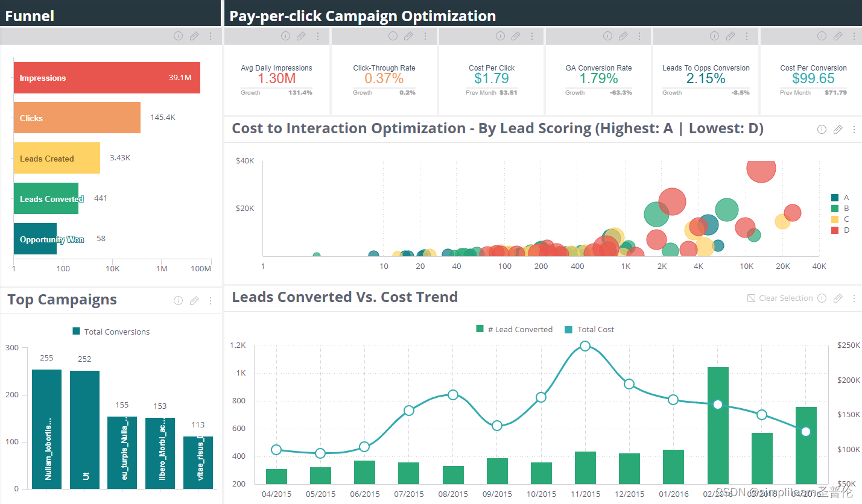The height and width of the screenshot is (504, 862).
Task: Click info icon on Avg Daily Impressions tile
Action: pos(285,36)
